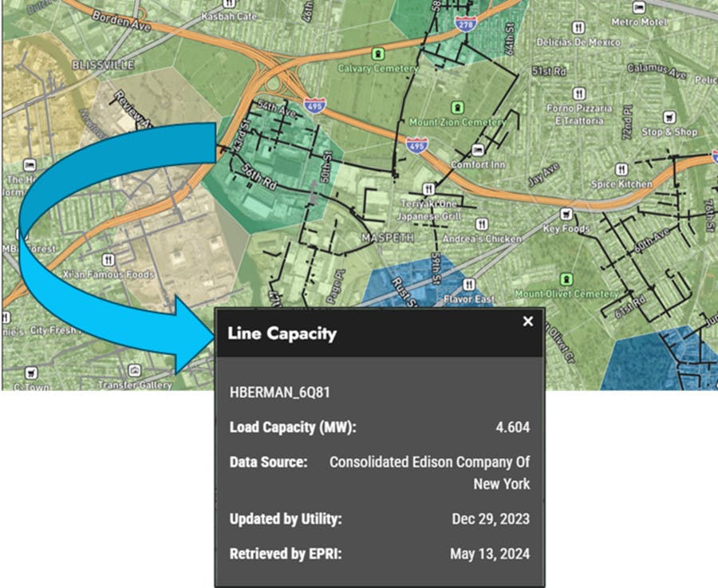Click the Calvary Cemetery park icon
The width and height of the screenshot is (718, 588).
(377, 53)
